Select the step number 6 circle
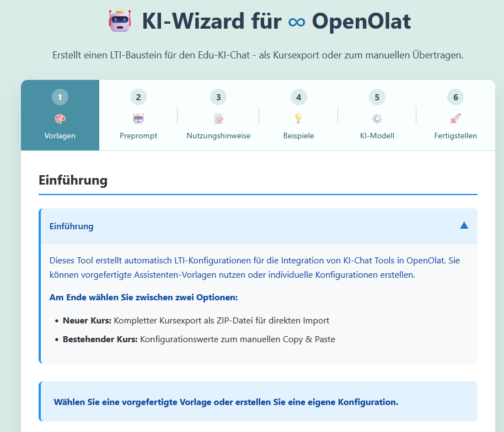 click(x=455, y=98)
